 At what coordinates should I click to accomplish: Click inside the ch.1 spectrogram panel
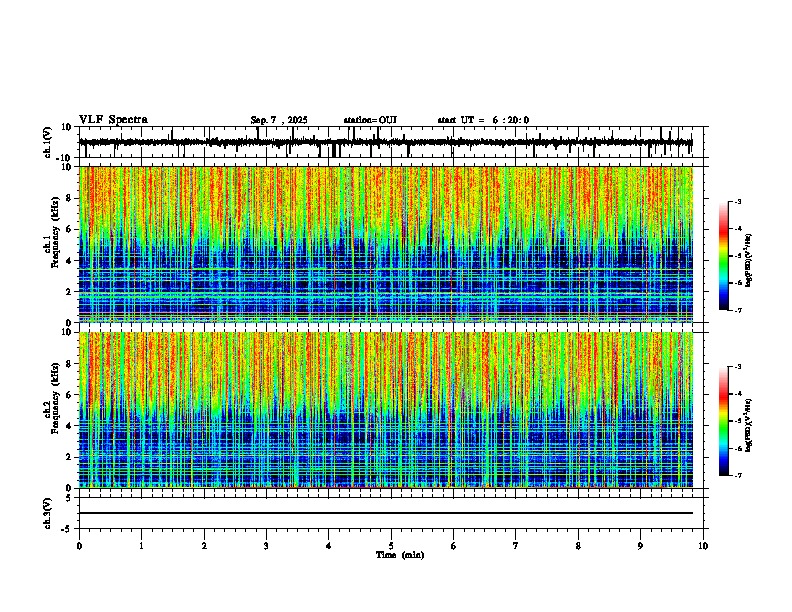click(x=386, y=244)
